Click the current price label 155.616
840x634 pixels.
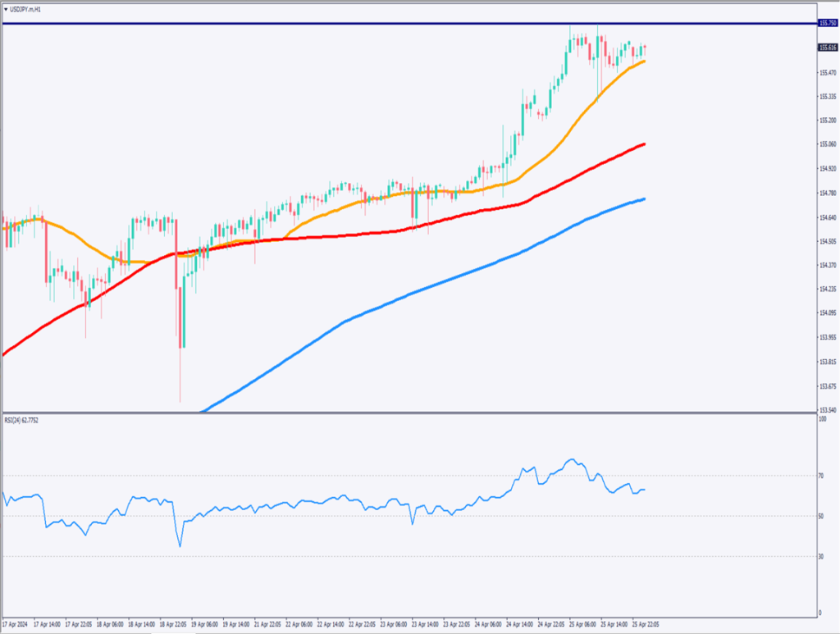pyautogui.click(x=828, y=48)
